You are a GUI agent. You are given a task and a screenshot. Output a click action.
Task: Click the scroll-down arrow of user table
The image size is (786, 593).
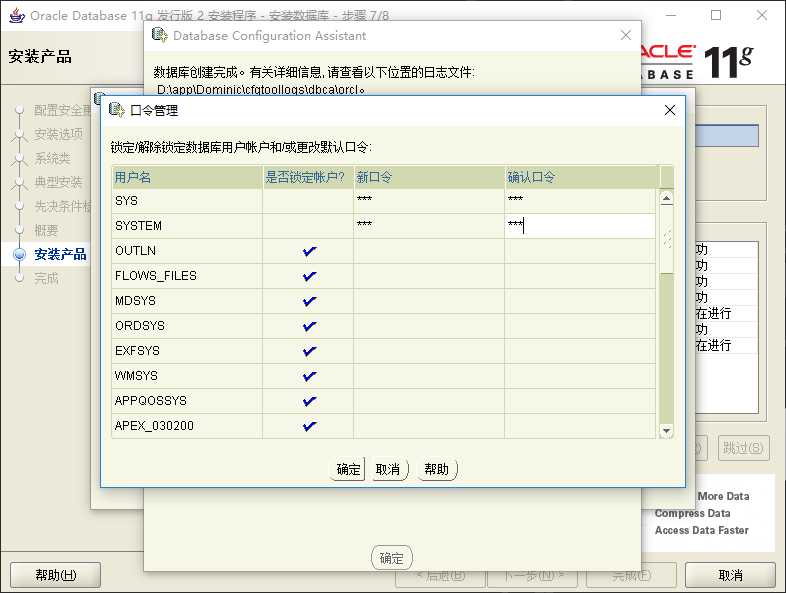(666, 431)
